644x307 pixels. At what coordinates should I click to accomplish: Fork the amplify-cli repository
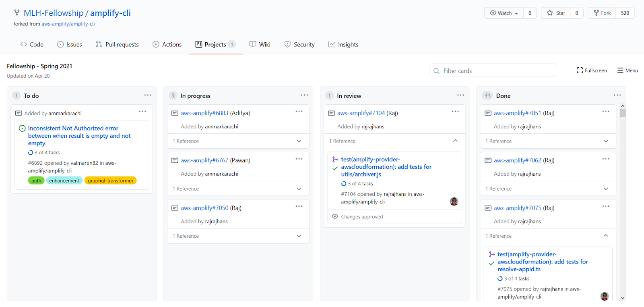[602, 13]
